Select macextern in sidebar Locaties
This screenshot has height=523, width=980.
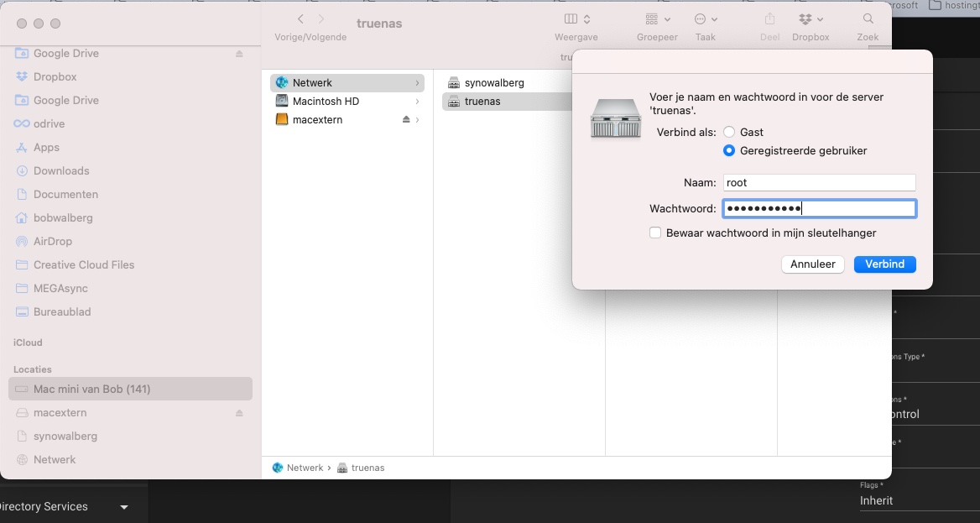click(60, 413)
